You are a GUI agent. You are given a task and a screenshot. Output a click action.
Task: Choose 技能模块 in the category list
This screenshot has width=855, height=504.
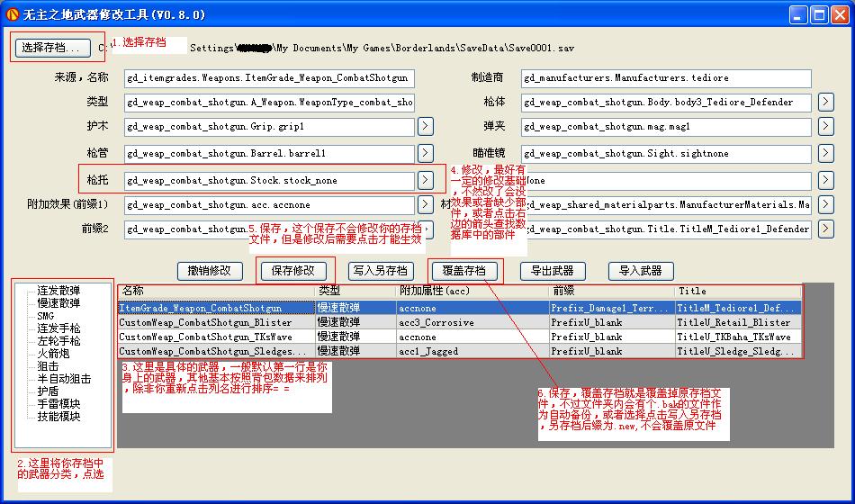(58, 417)
